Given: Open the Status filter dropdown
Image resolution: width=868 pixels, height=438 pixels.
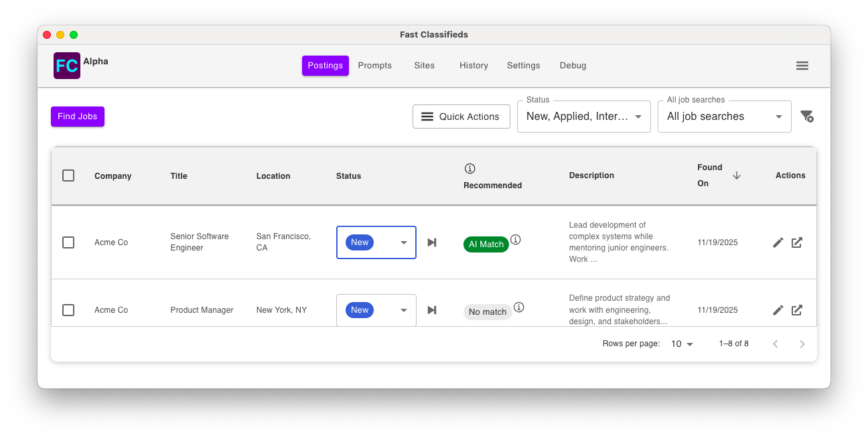Looking at the screenshot, I should (x=583, y=117).
